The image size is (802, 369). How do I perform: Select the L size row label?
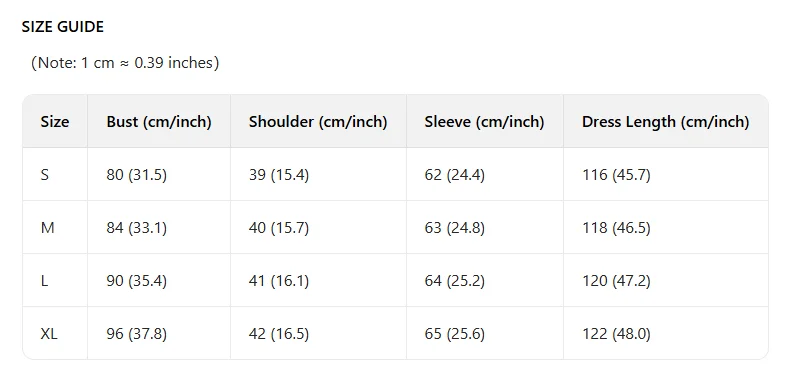pyautogui.click(x=44, y=281)
